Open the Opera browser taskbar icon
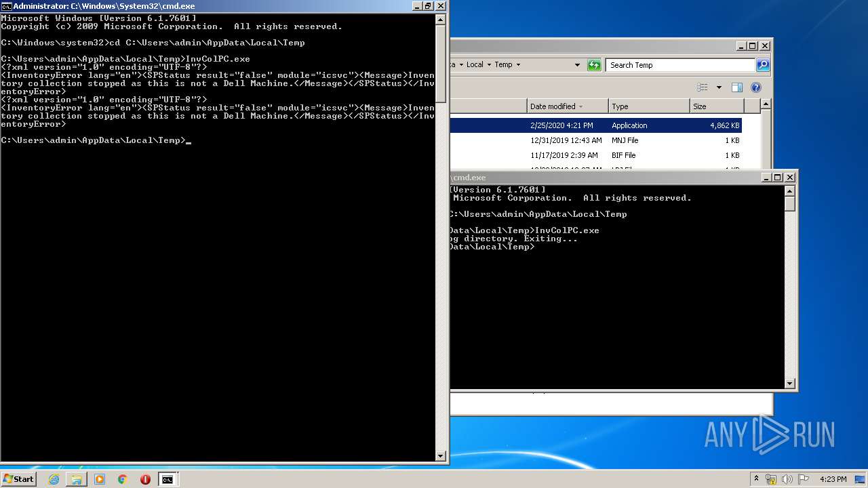Image resolution: width=868 pixels, height=488 pixels. click(145, 479)
